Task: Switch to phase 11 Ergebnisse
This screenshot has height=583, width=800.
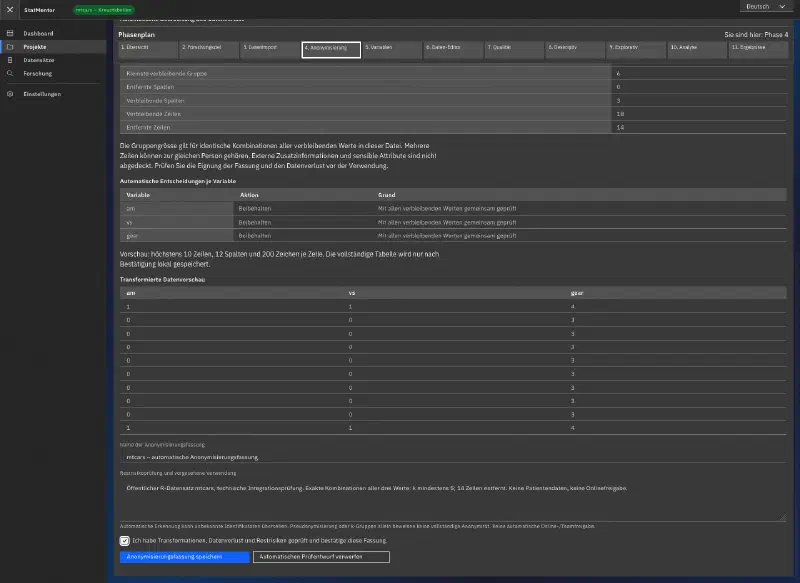Action: click(x=758, y=49)
